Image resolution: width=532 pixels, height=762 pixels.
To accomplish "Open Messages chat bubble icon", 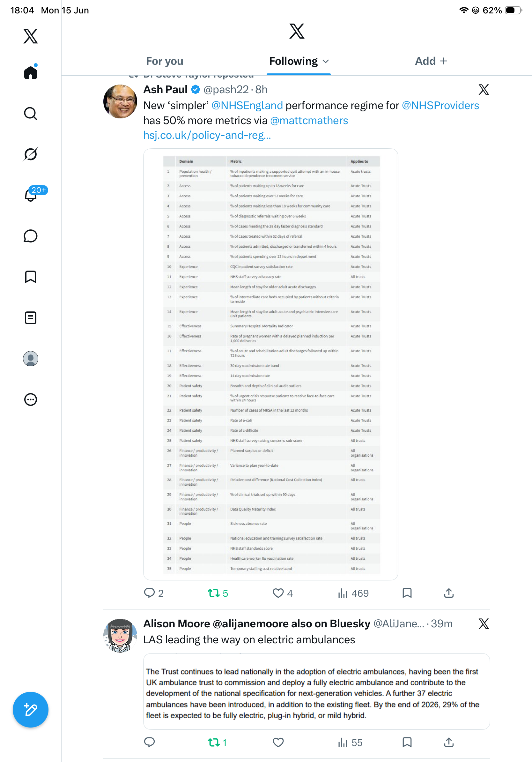I will 31,236.
